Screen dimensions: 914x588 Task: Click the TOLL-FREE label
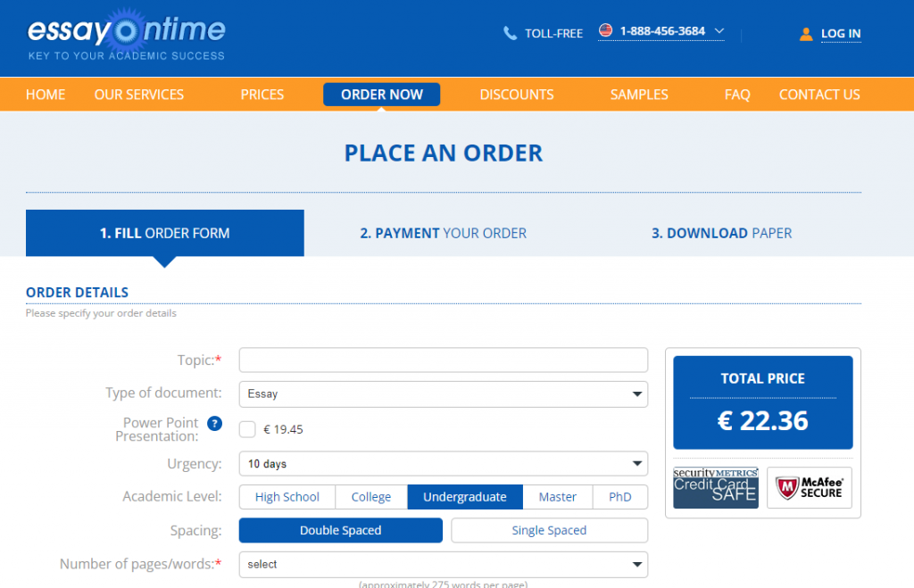point(553,34)
